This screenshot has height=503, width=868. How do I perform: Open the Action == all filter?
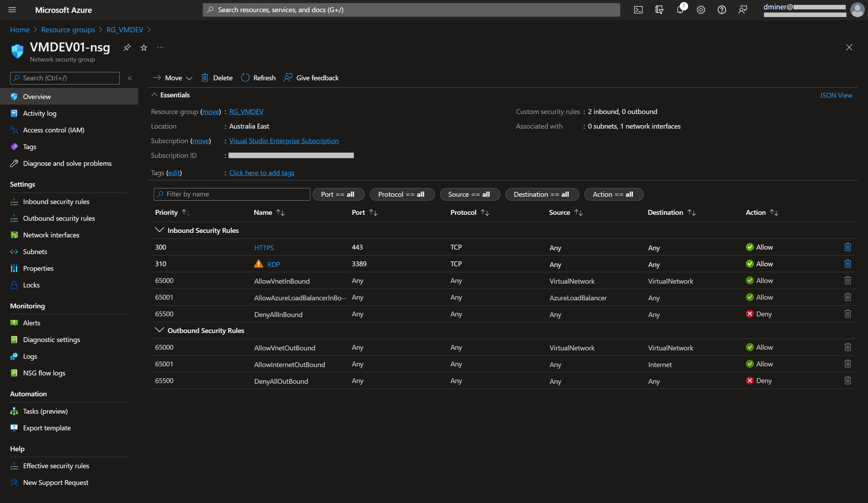[613, 194]
